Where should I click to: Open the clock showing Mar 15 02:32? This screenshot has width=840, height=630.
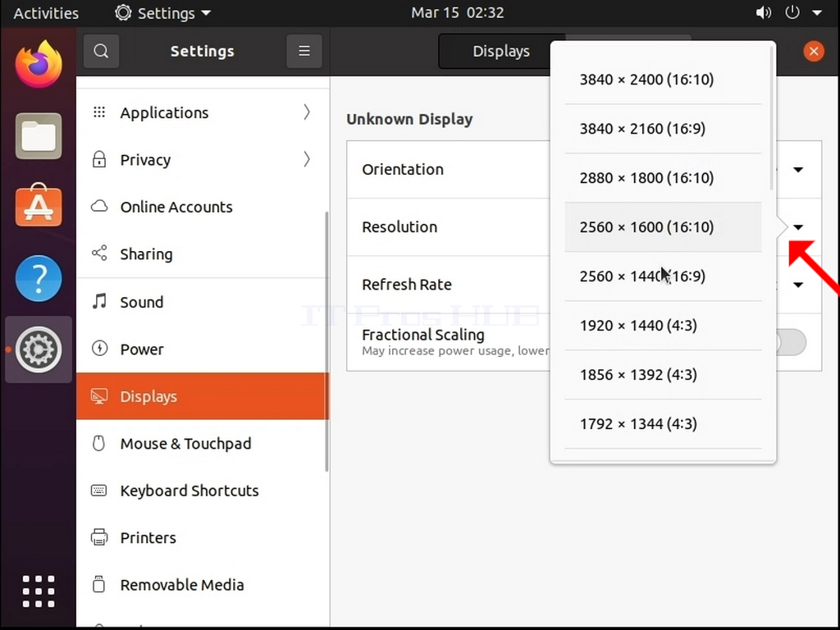coord(458,13)
